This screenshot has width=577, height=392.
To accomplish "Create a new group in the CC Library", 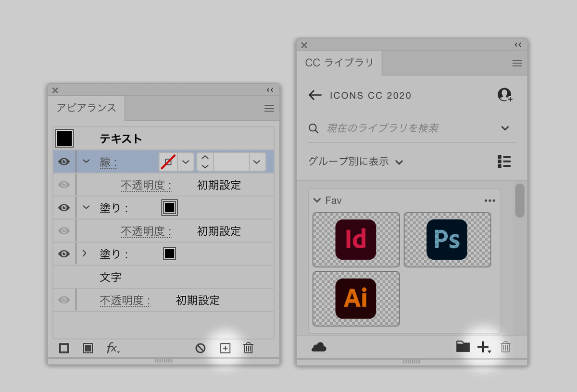I will pos(463,346).
